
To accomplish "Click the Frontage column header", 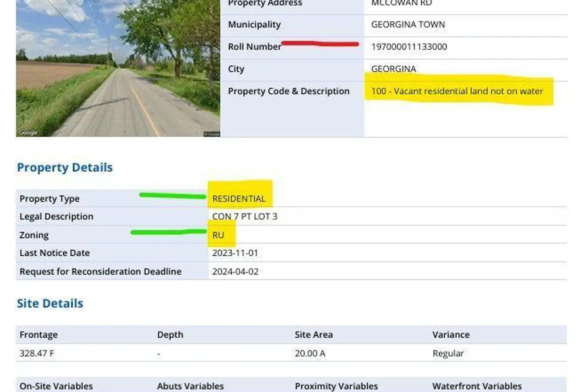I will [38, 335].
